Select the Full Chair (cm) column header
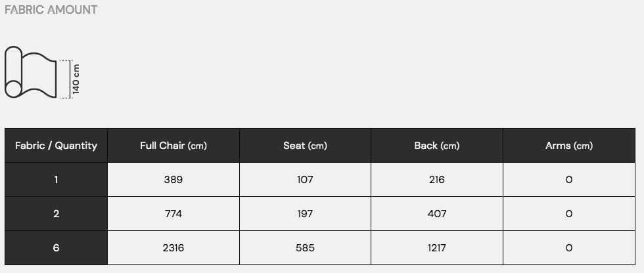644x273 pixels. pyautogui.click(x=173, y=146)
